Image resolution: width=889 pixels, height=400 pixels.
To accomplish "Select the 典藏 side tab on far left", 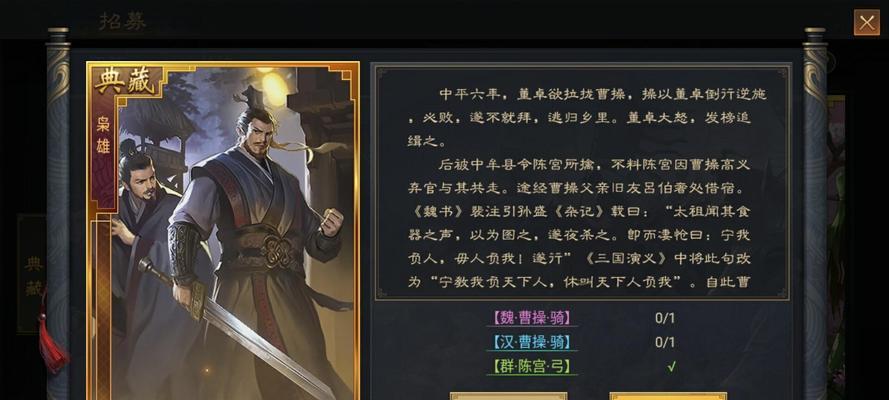I will tap(33, 274).
